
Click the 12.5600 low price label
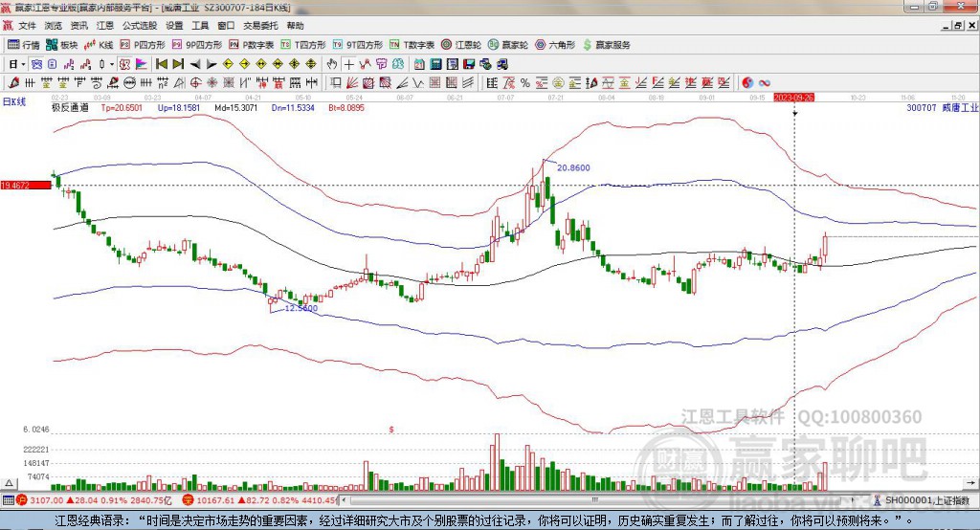pos(301,308)
